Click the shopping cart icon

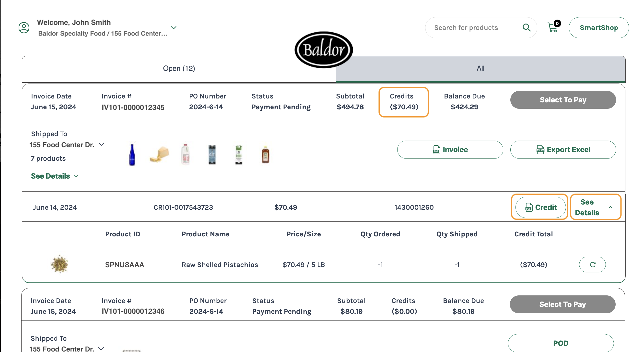click(x=552, y=27)
